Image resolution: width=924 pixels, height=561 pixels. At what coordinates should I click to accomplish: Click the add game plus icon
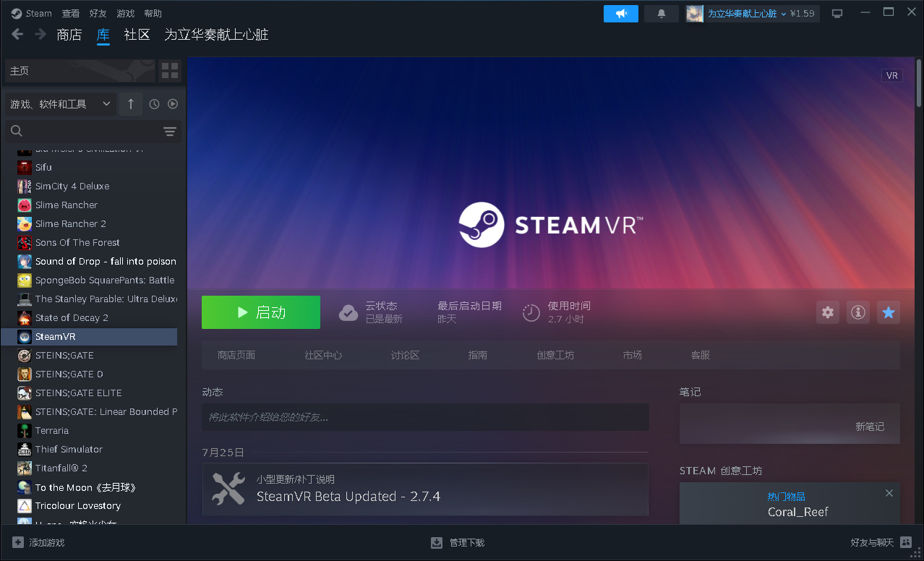click(x=18, y=542)
